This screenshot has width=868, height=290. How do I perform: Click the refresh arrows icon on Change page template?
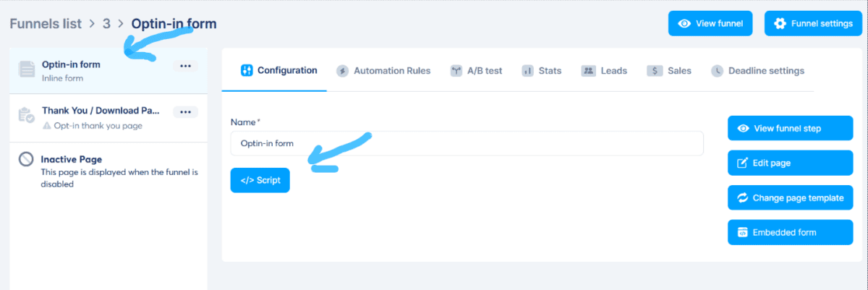(x=742, y=197)
